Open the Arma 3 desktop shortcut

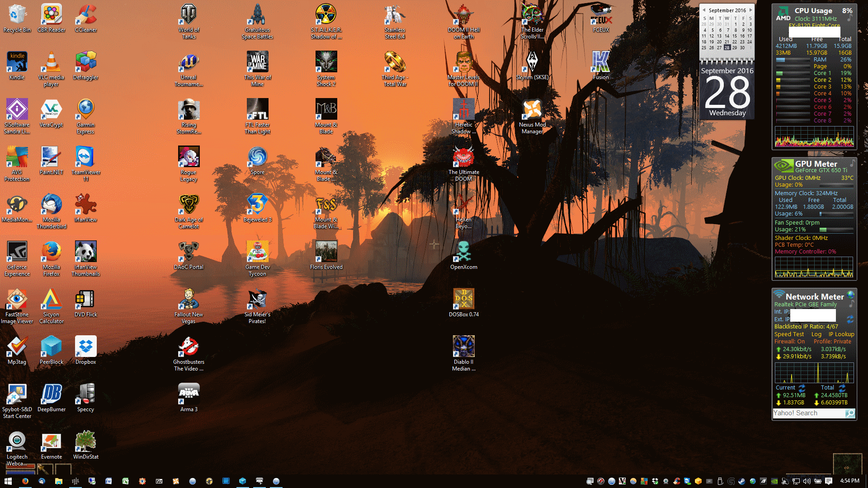coord(189,398)
